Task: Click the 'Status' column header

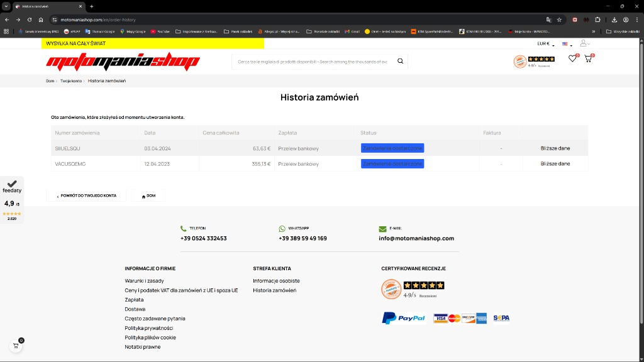Action: coord(368,133)
